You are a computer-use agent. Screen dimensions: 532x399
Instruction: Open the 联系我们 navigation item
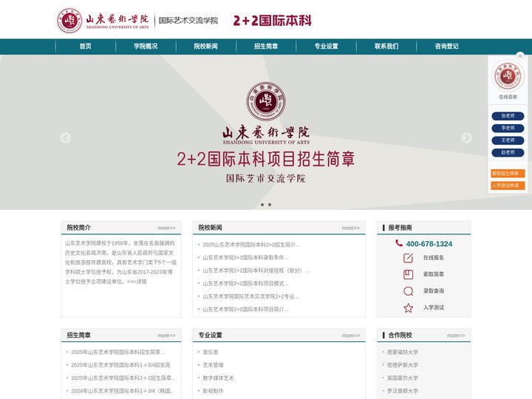(386, 47)
